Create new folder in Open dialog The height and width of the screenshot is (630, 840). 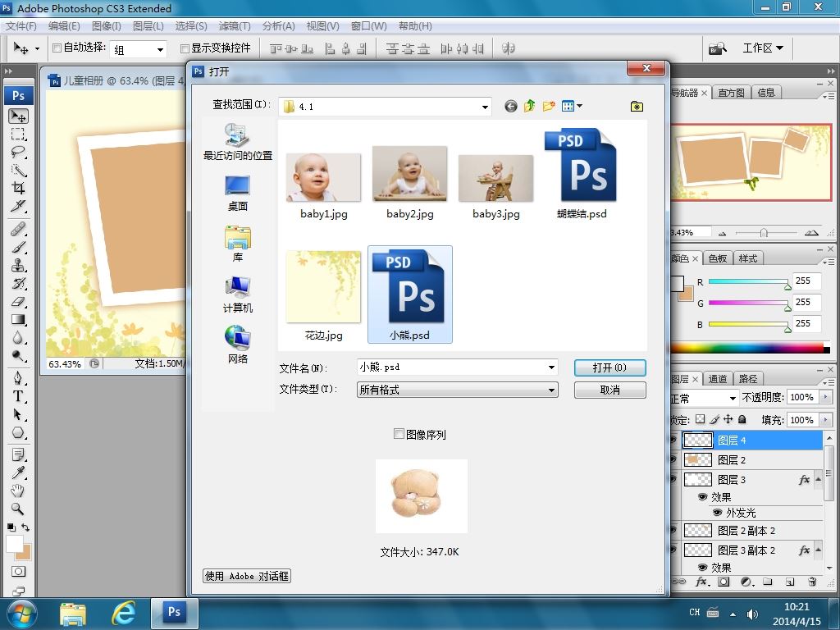pos(548,106)
